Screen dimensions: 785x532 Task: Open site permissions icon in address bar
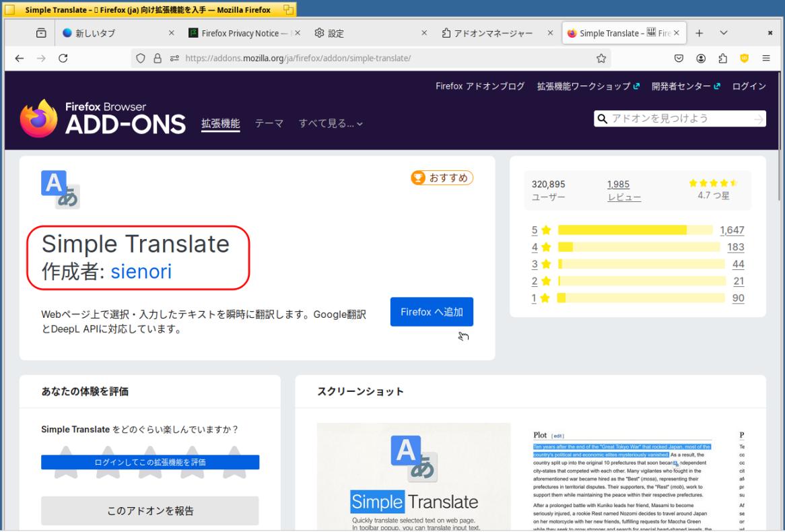point(174,58)
